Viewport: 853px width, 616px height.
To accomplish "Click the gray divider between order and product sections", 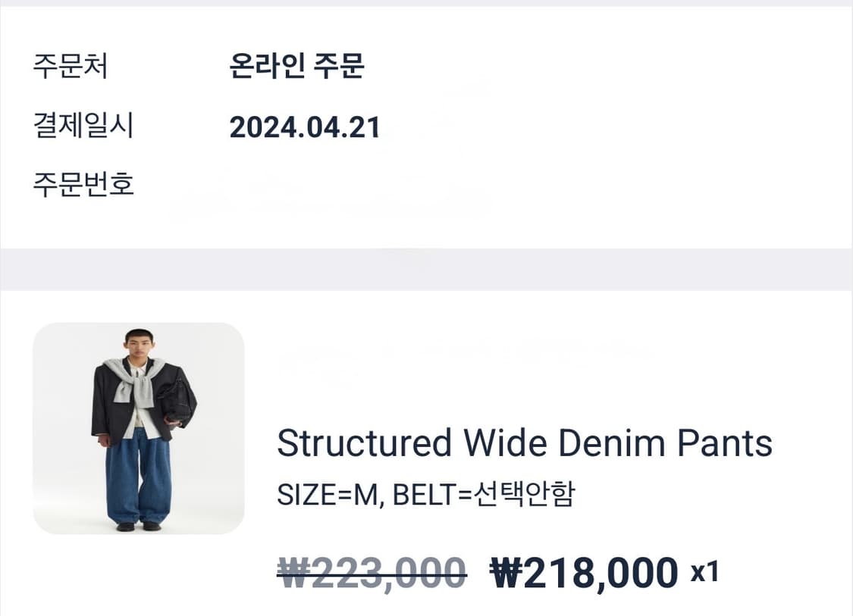I will [x=426, y=269].
